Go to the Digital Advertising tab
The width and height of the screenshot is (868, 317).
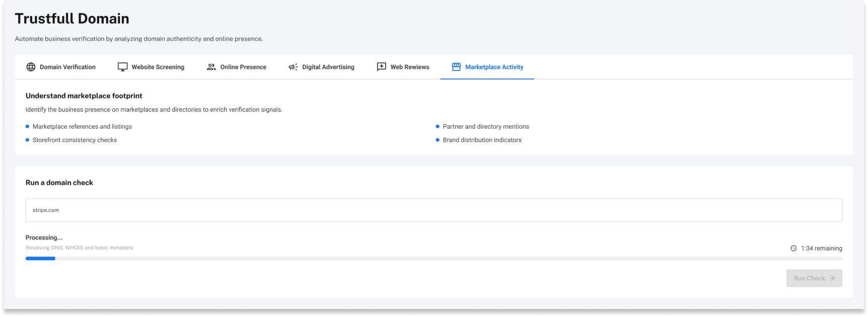click(321, 67)
